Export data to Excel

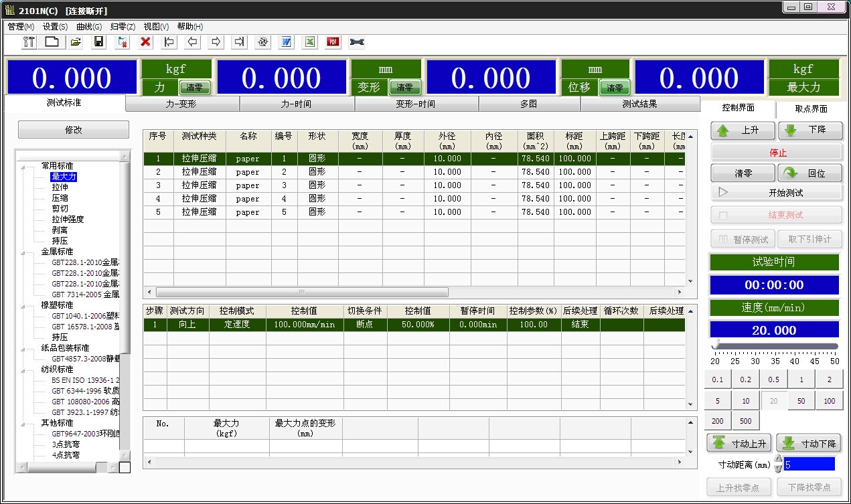[309, 42]
